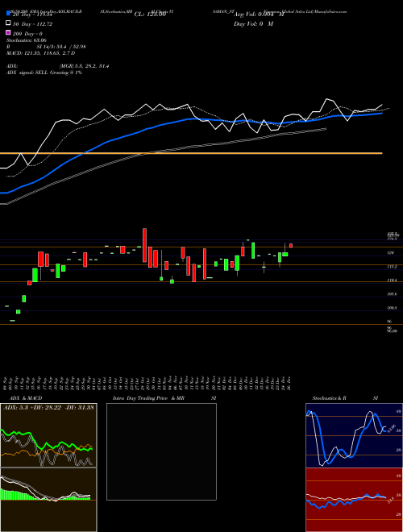
Task: Click the tallest red candlestick in late October
Action: click(x=144, y=245)
